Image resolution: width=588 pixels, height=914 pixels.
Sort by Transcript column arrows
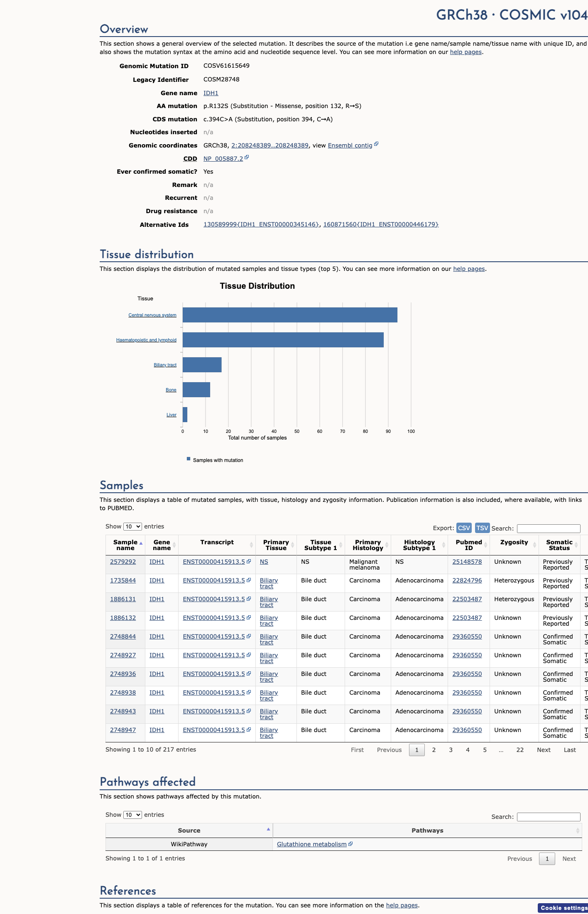(251, 545)
